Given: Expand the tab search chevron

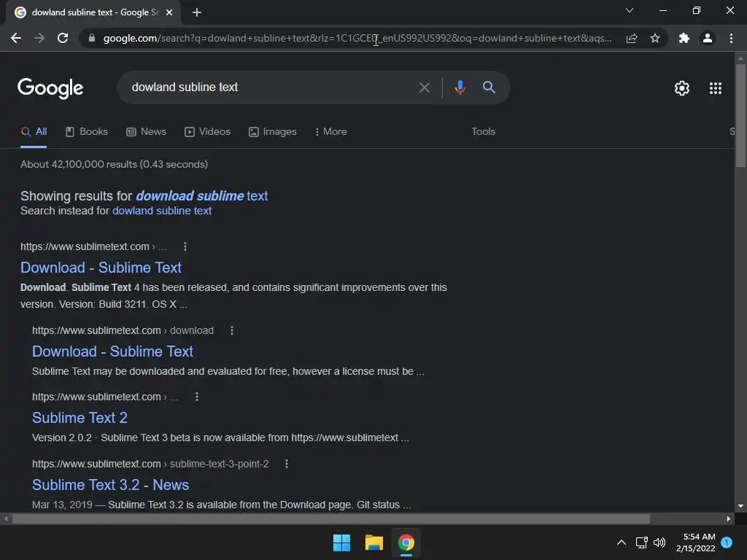Looking at the screenshot, I should 630,10.
